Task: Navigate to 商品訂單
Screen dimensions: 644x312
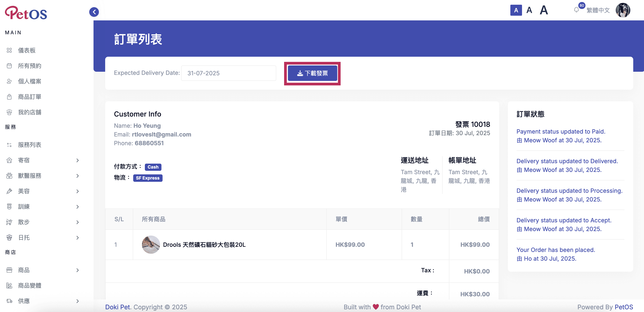Action: (30, 97)
